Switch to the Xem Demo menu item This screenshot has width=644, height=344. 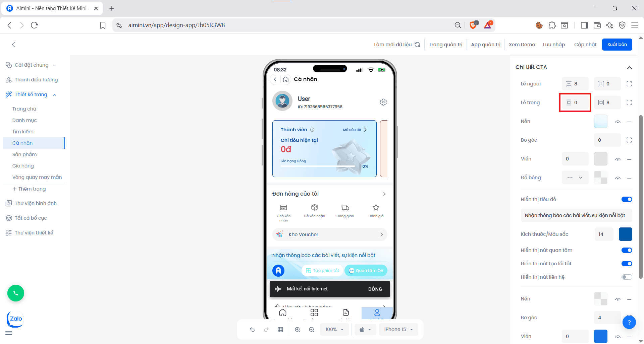click(x=522, y=44)
